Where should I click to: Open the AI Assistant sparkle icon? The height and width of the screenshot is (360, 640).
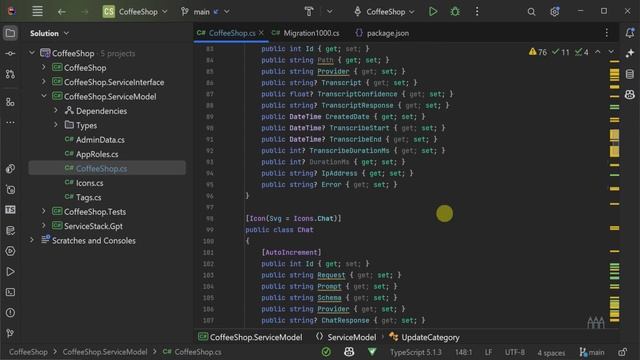[630, 53]
